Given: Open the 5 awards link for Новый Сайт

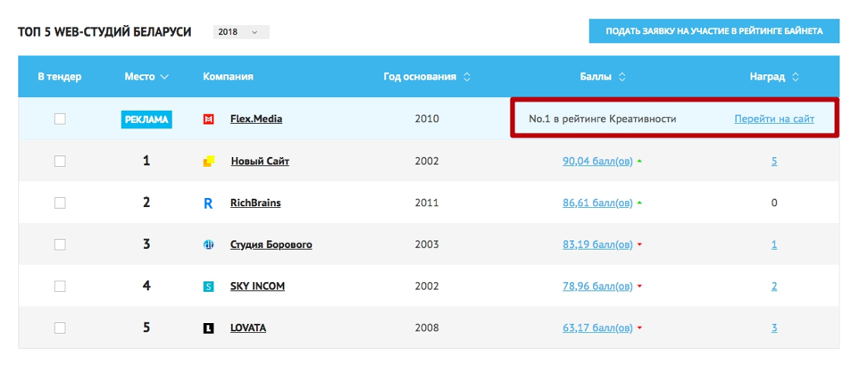Looking at the screenshot, I should click(x=774, y=161).
